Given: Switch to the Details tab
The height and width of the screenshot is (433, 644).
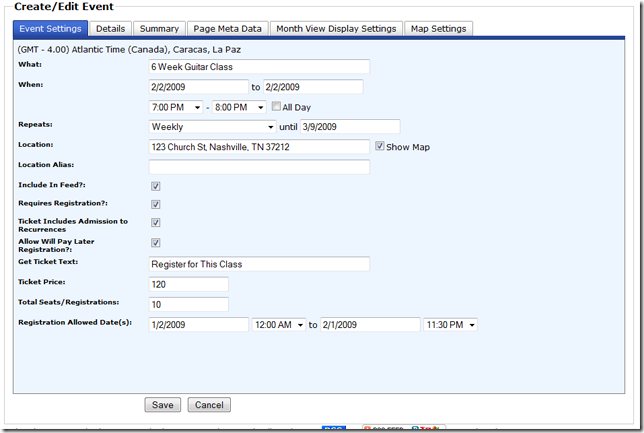Looking at the screenshot, I should click(x=111, y=29).
